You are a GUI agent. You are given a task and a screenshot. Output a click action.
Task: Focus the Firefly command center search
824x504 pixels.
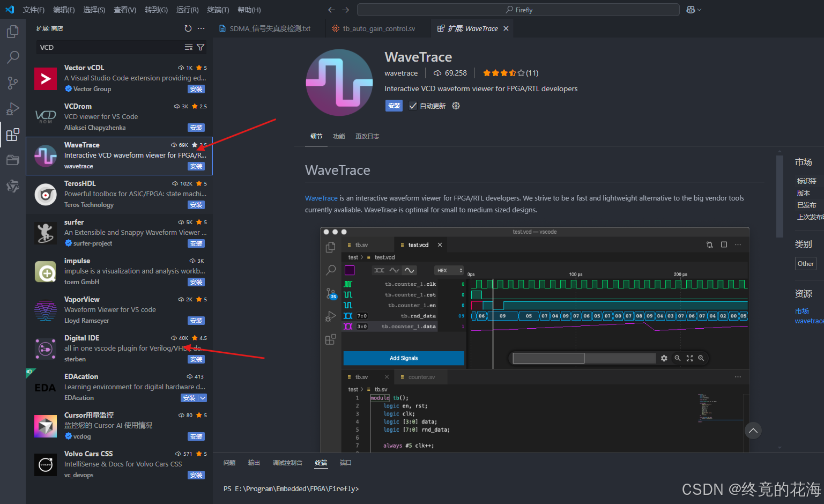pos(518,10)
